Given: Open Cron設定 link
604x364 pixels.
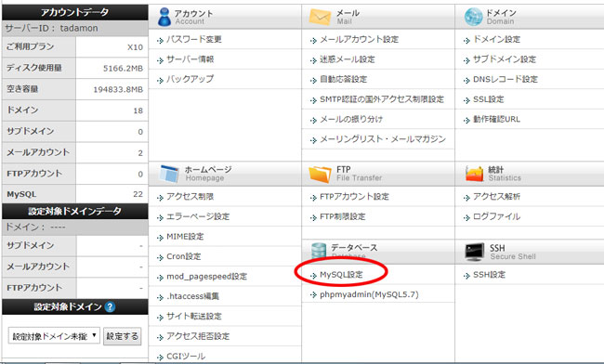Looking at the screenshot, I should [x=183, y=256].
